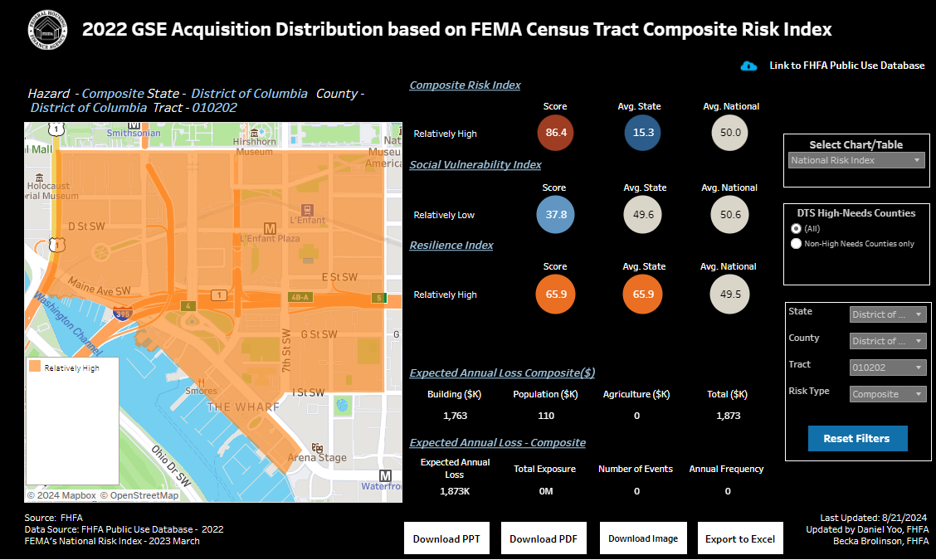
Task: Open the Composite Risk Index link
Action: [x=465, y=85]
